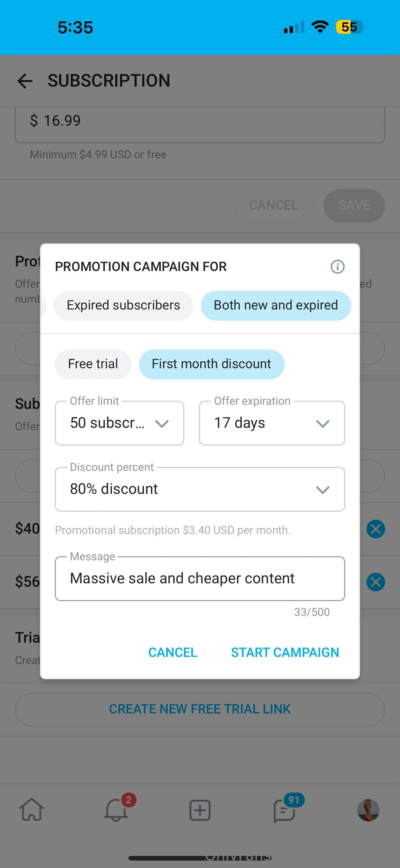This screenshot has height=868, width=400.
Task: Open the Discount percent dropdown
Action: (200, 489)
